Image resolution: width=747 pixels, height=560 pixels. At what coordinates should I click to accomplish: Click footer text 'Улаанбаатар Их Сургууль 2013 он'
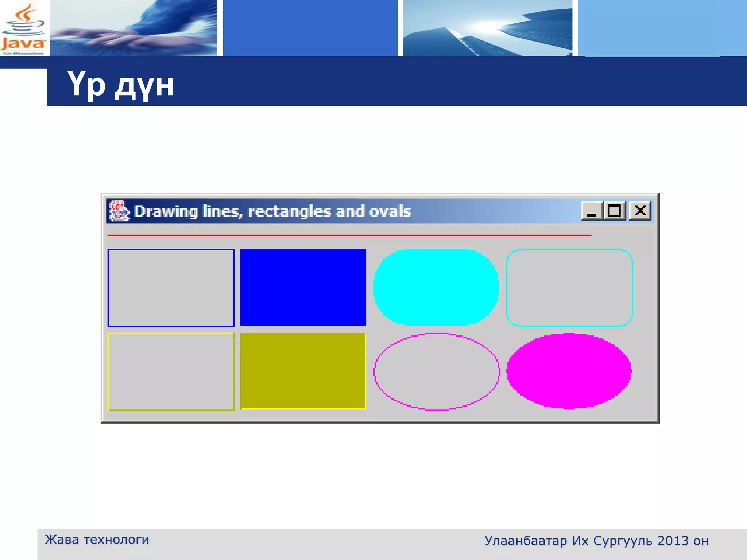coord(596,541)
